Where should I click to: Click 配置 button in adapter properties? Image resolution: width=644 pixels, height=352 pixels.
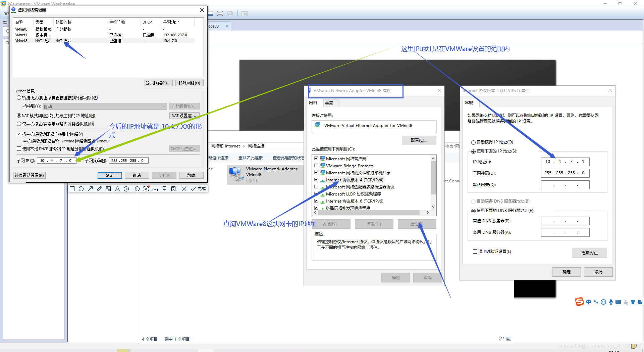[x=419, y=140]
